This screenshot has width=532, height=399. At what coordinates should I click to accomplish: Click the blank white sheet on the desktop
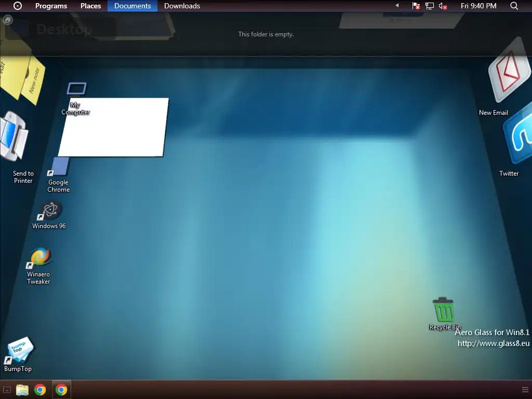[x=113, y=127]
